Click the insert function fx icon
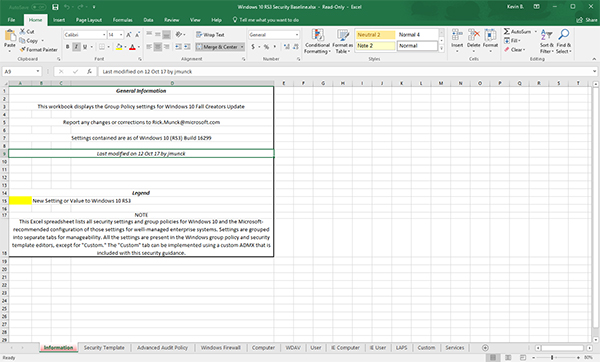600x362 pixels. (89, 72)
